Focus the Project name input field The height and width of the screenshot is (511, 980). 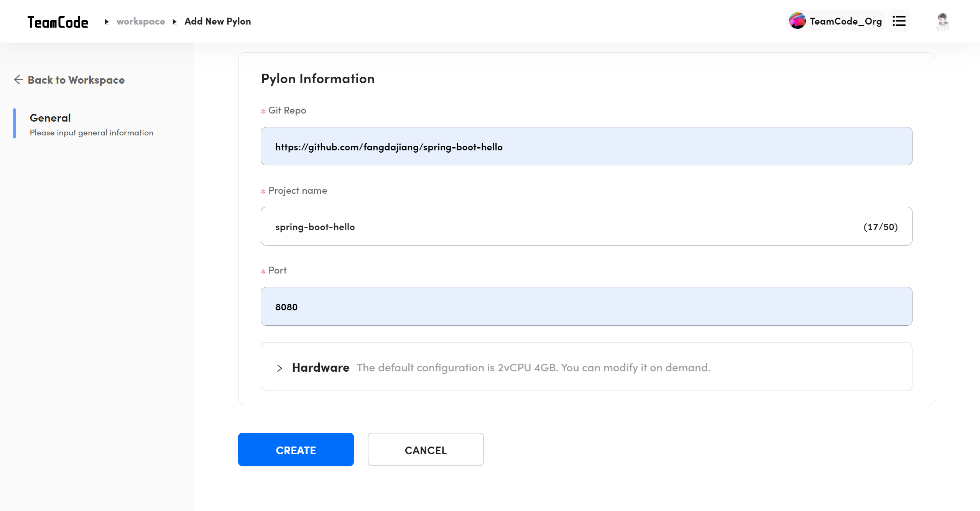point(587,226)
